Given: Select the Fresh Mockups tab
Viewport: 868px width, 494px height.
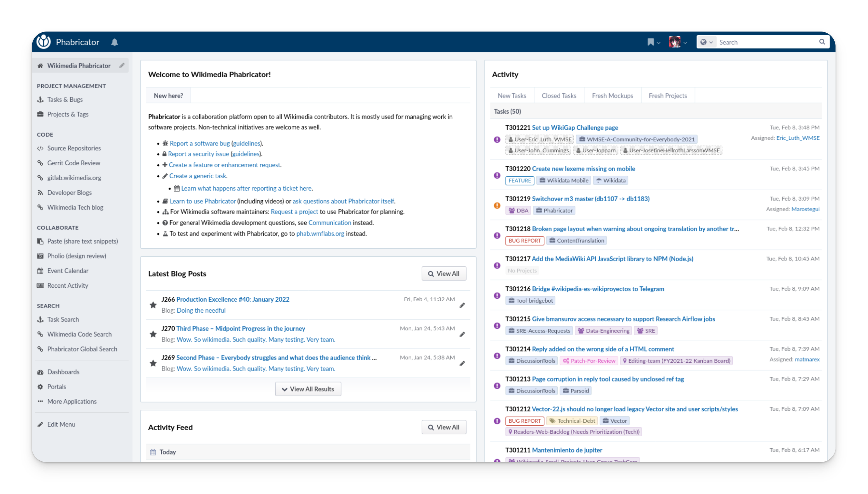Looking at the screenshot, I should (612, 96).
